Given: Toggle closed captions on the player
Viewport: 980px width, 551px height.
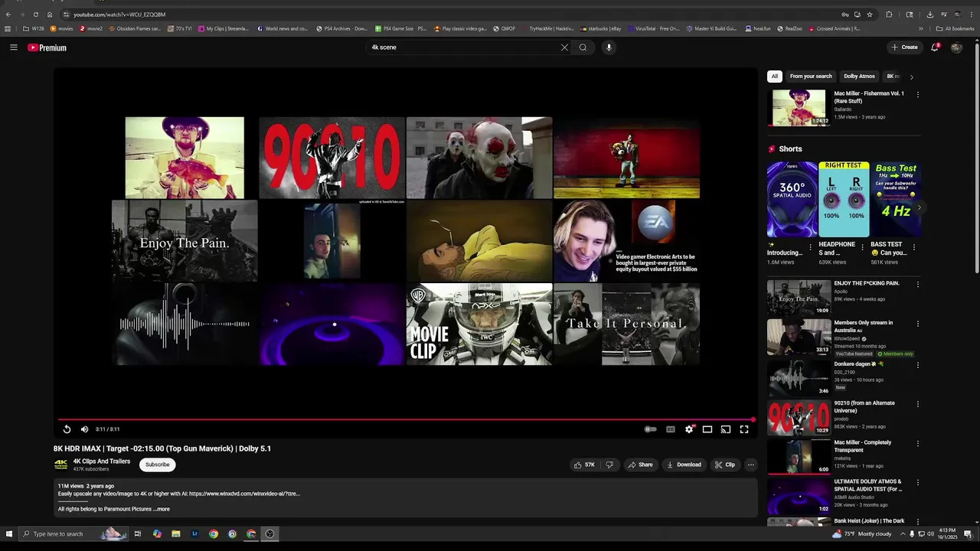Looking at the screenshot, I should [671, 429].
